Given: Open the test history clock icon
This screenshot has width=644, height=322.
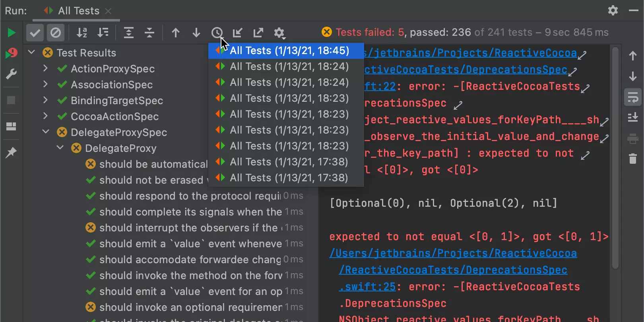Looking at the screenshot, I should click(x=217, y=33).
